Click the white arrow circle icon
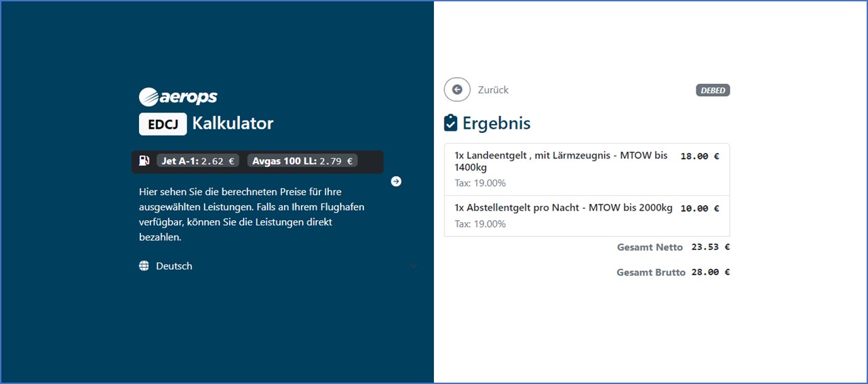Viewport: 868px width, 384px height. (x=396, y=182)
